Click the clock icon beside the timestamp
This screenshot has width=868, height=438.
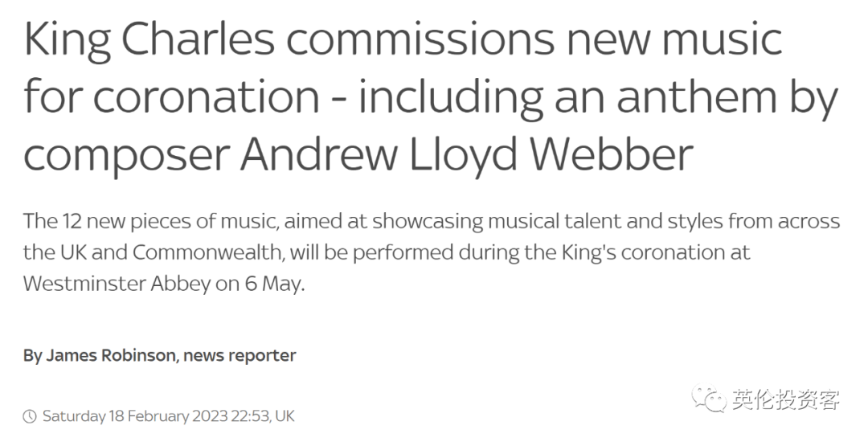(30, 415)
